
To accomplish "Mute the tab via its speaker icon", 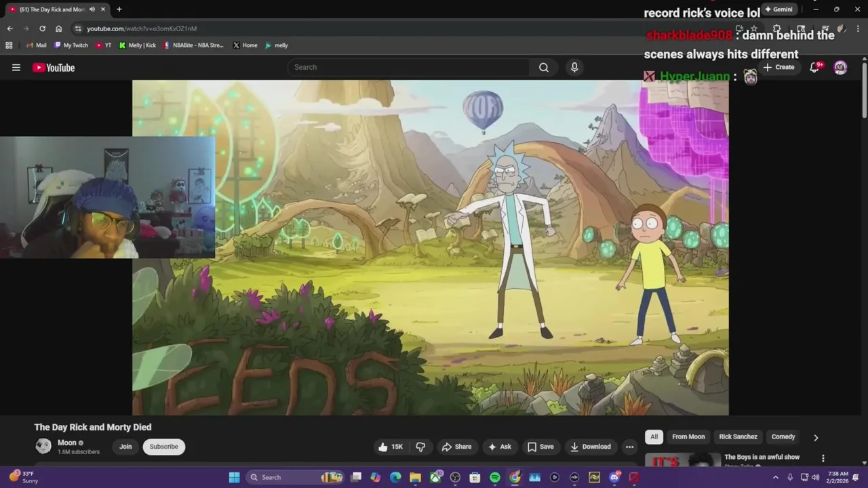I will click(x=92, y=9).
